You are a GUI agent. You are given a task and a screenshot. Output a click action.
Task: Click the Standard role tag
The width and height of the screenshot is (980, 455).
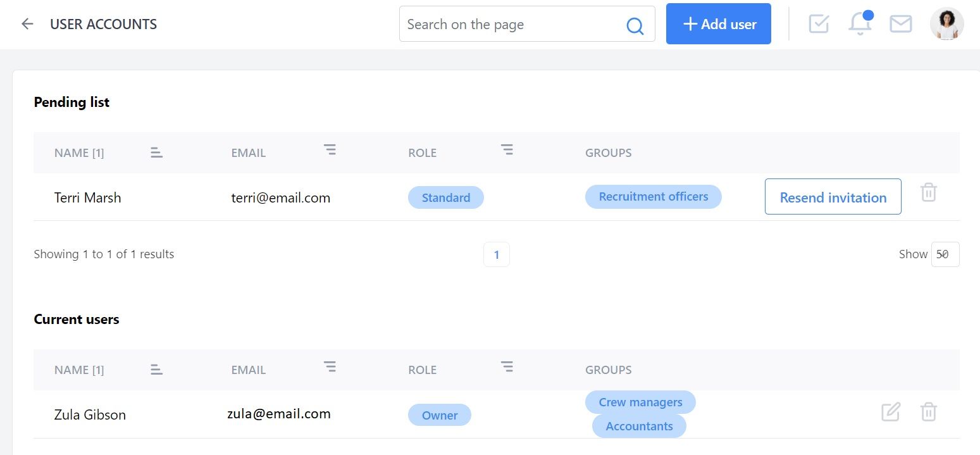[446, 197]
